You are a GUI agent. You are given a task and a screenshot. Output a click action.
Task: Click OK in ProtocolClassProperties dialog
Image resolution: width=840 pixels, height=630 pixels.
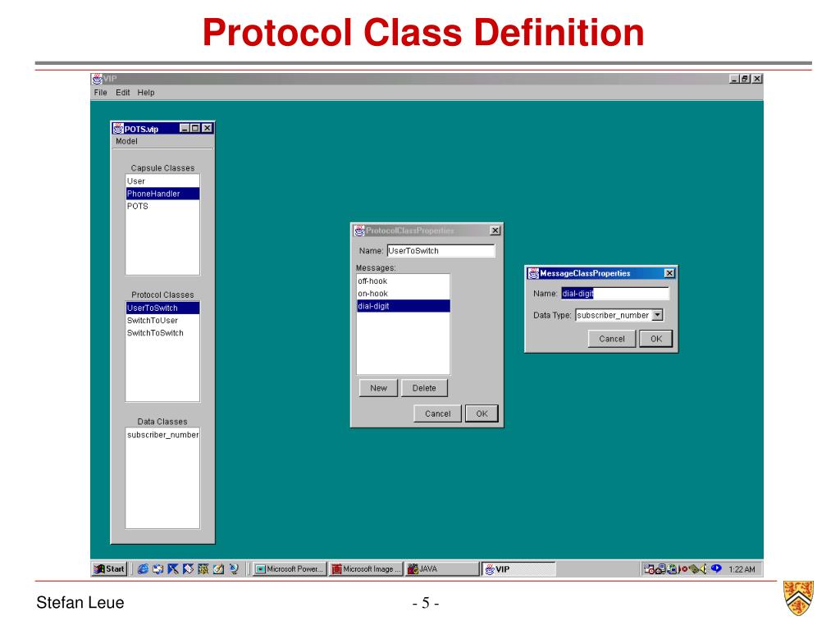(482, 413)
